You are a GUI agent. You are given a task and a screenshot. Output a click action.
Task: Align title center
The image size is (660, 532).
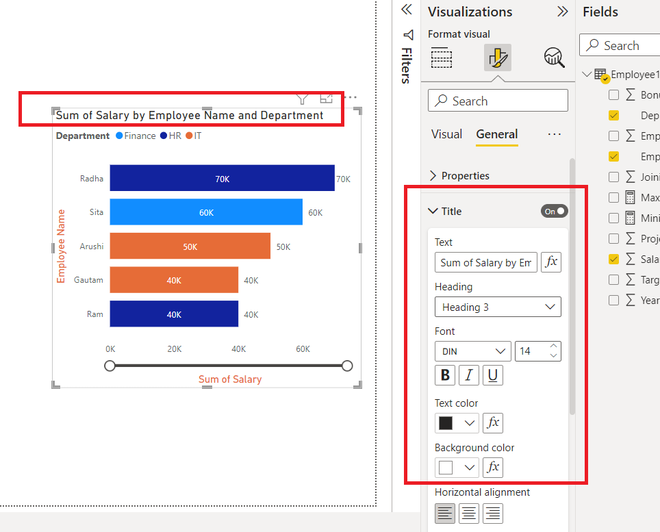[469, 513]
